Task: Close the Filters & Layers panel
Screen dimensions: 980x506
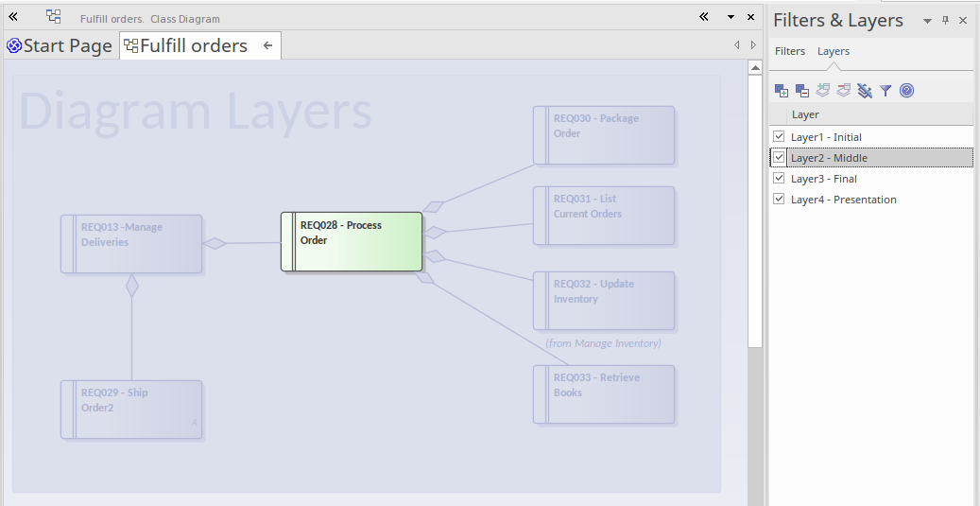Action: [963, 20]
